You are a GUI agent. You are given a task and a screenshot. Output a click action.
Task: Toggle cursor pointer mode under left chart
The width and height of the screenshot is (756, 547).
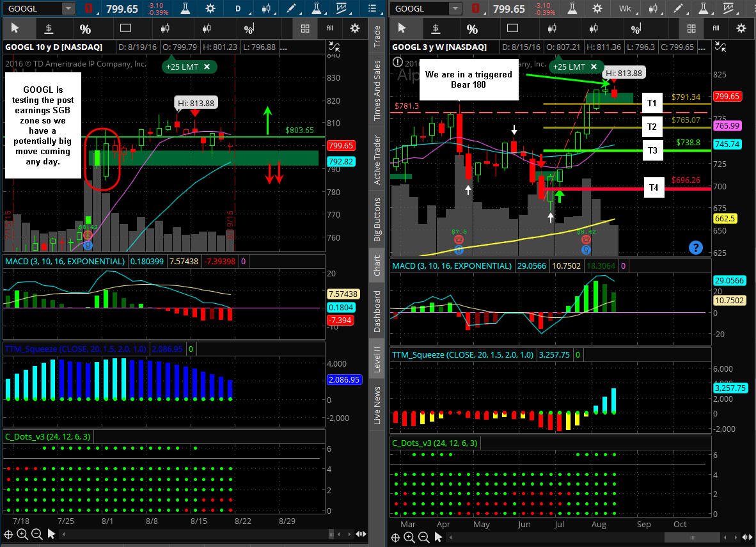click(x=51, y=534)
